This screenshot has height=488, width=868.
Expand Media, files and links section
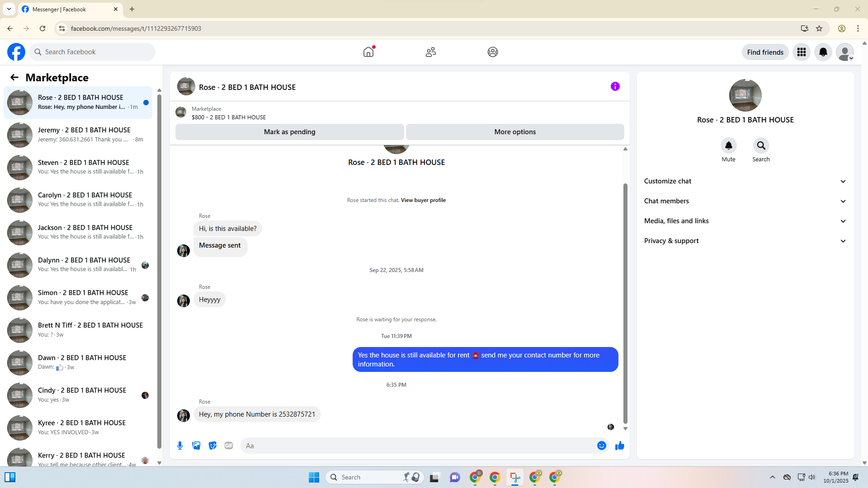[745, 221]
